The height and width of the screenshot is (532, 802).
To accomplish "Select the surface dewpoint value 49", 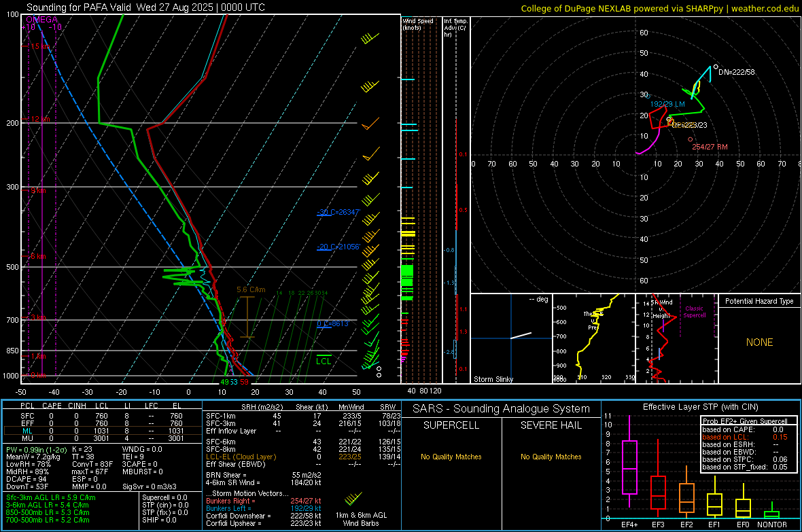I will [224, 382].
